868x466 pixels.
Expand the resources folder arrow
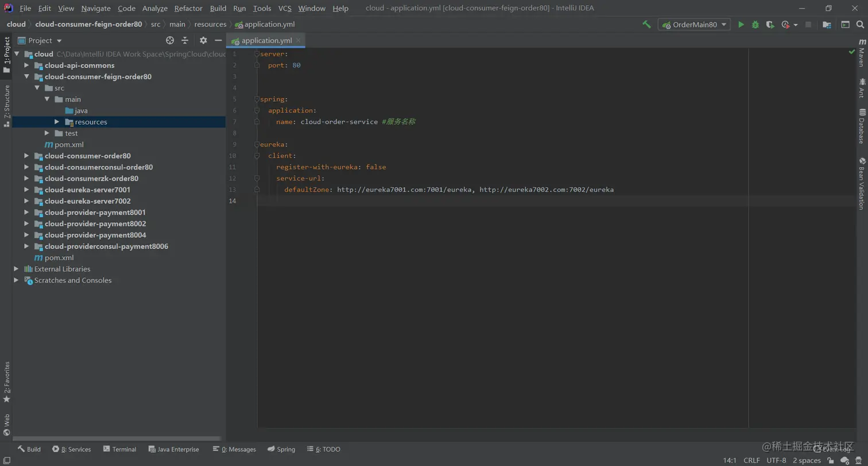click(57, 122)
